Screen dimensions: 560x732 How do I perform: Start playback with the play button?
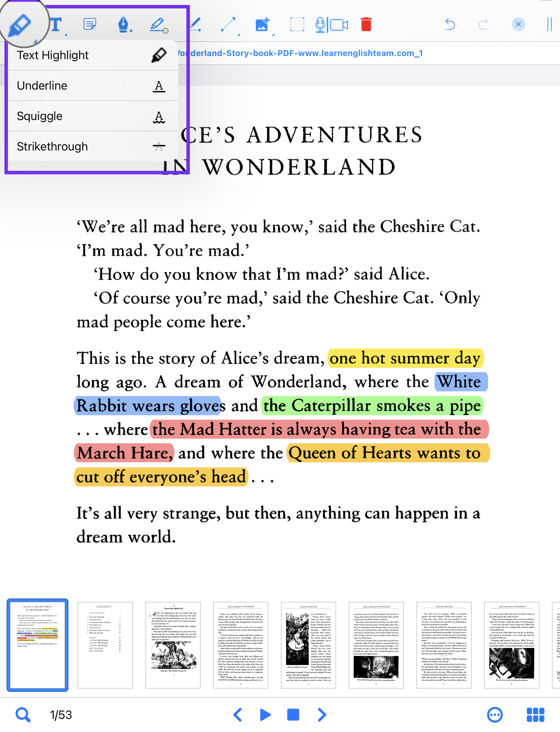(265, 715)
